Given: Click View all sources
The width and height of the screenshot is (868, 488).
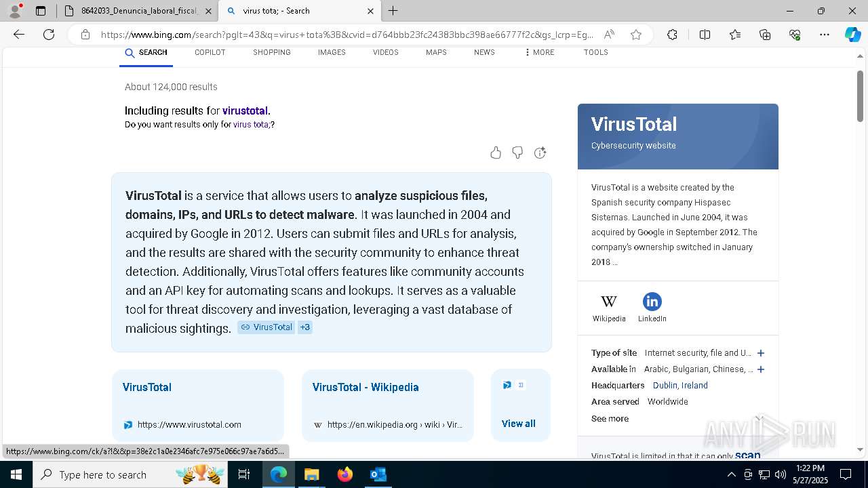Looking at the screenshot, I should (519, 424).
